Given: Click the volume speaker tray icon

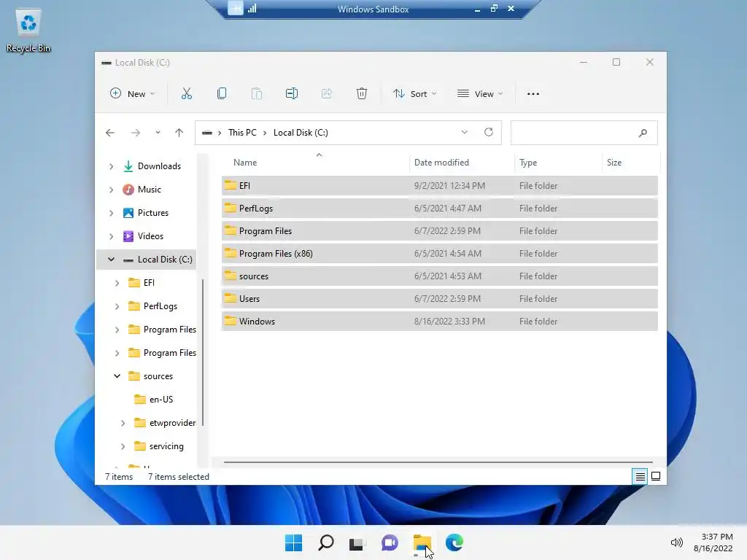Looking at the screenshot, I should 676,542.
